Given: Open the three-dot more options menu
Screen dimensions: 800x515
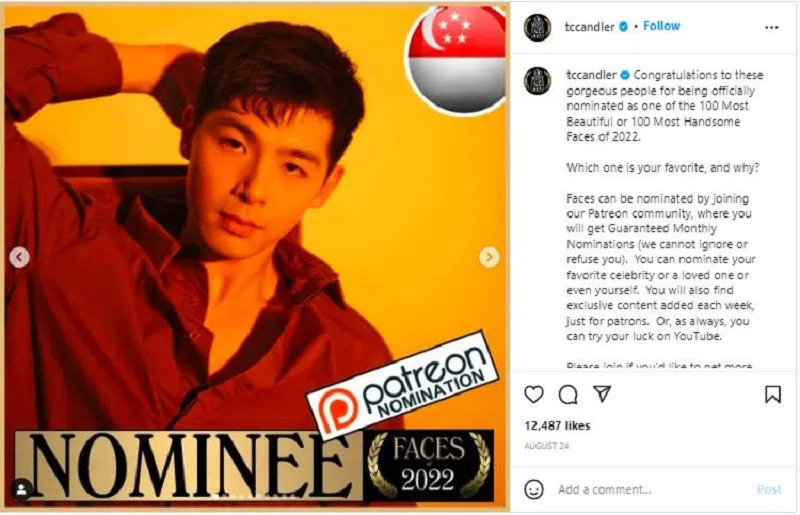Looking at the screenshot, I should pyautogui.click(x=771, y=28).
